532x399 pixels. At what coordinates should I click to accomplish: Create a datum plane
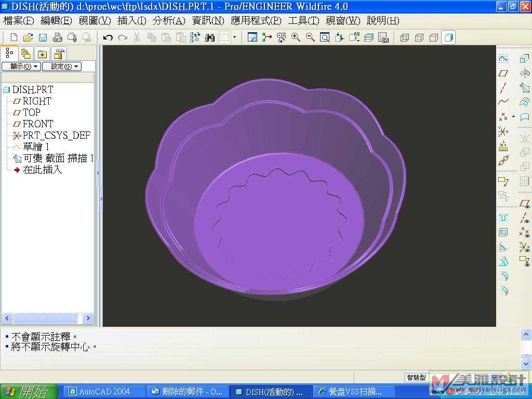503,73
